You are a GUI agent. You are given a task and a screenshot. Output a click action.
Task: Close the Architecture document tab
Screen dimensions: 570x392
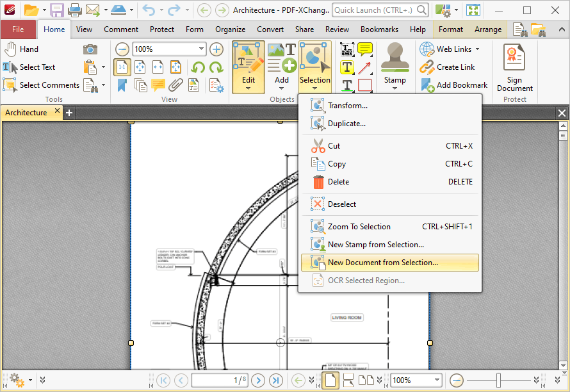pos(57,111)
